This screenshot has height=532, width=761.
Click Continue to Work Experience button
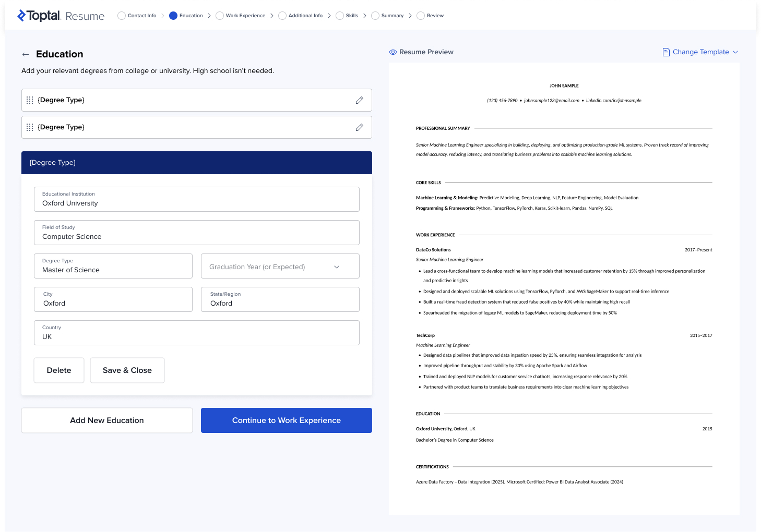coord(287,420)
